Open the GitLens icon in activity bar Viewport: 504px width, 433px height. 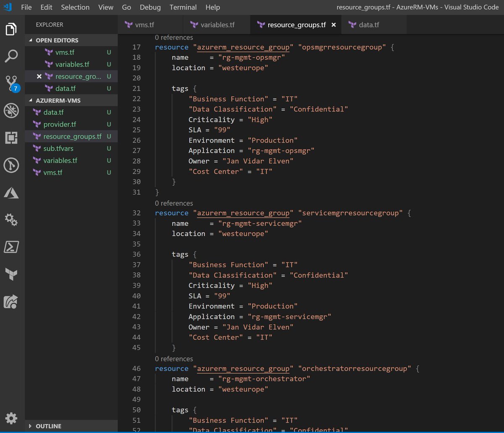(x=11, y=165)
